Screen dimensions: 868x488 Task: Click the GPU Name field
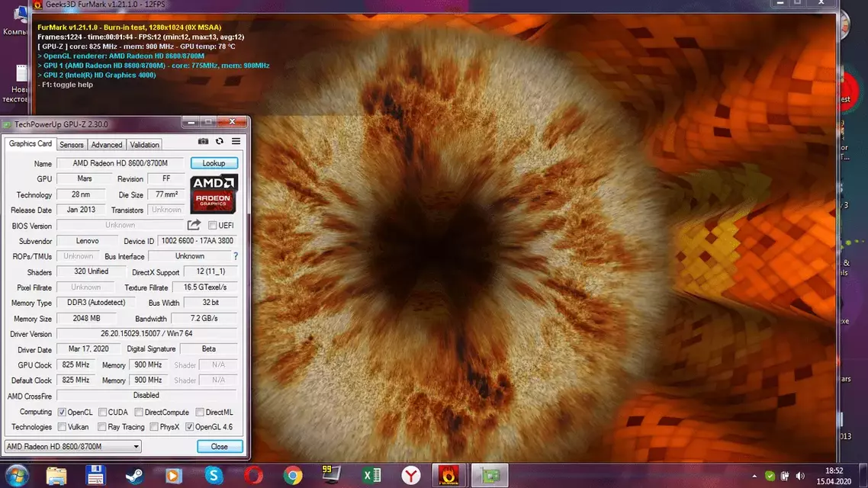pyautogui.click(x=120, y=163)
